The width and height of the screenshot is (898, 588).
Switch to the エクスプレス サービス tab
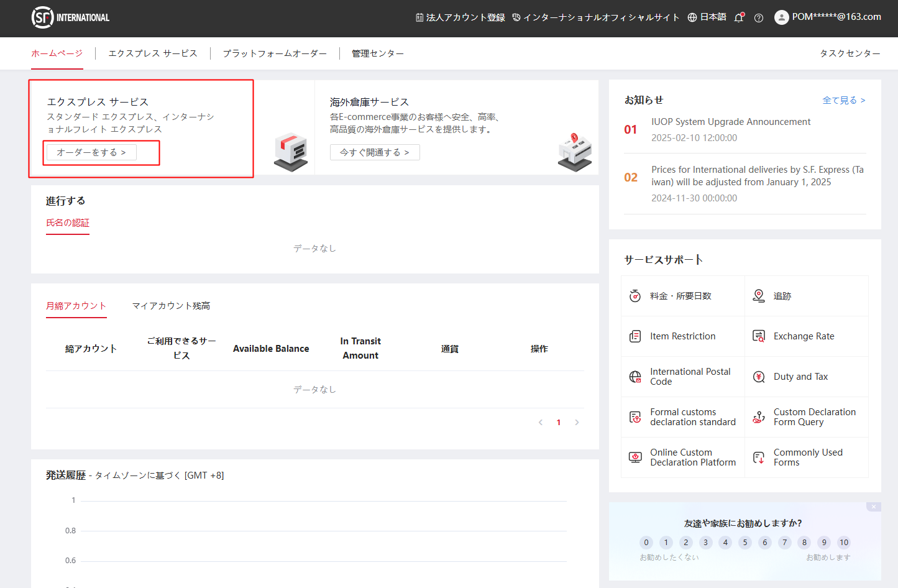click(x=153, y=53)
